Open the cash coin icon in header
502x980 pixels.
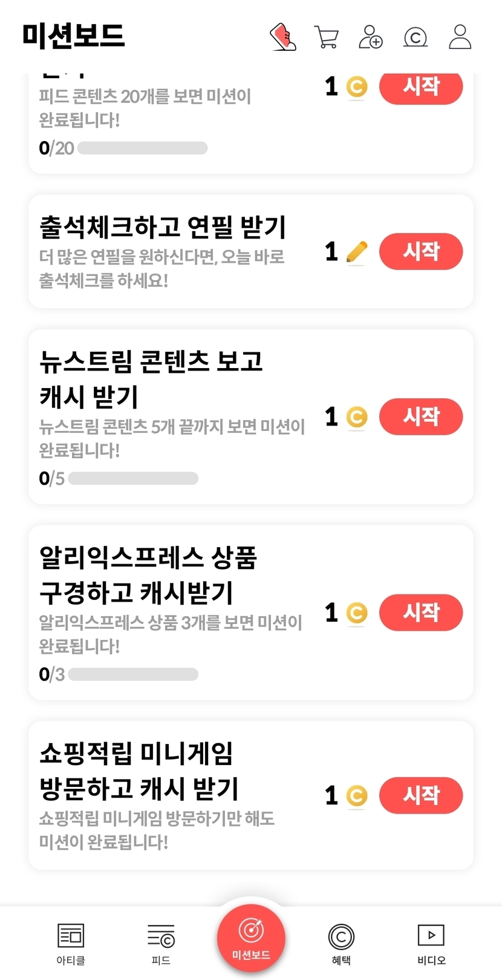(415, 37)
